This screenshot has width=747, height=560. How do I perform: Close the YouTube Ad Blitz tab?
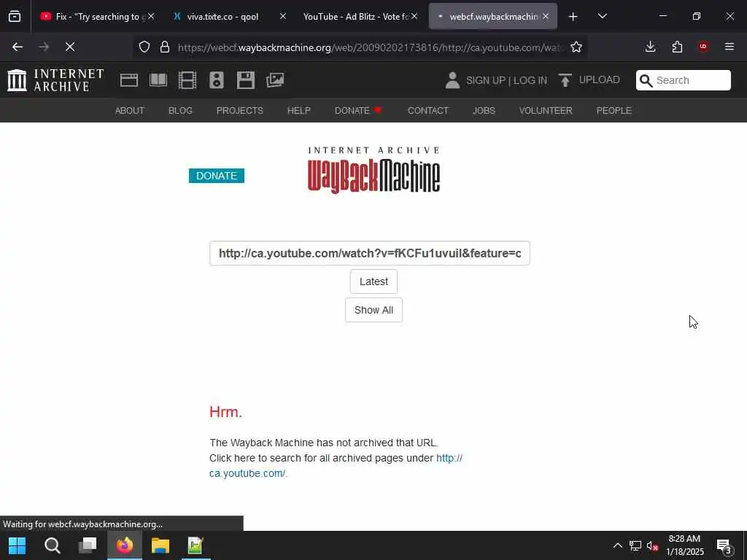414,16
